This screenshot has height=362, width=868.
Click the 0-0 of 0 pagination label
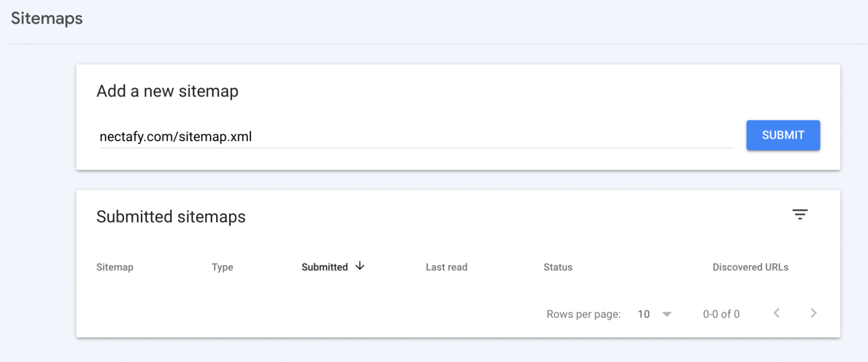(721, 314)
